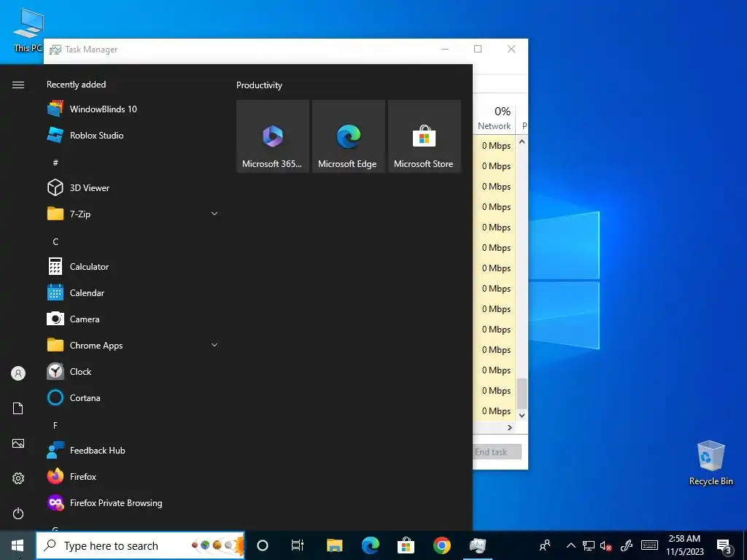This screenshot has height=560, width=747.
Task: Open clock showing 2:58 AM
Action: 684,545
